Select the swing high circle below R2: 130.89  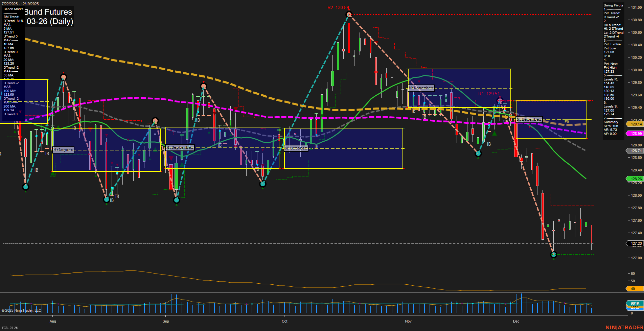point(348,14)
